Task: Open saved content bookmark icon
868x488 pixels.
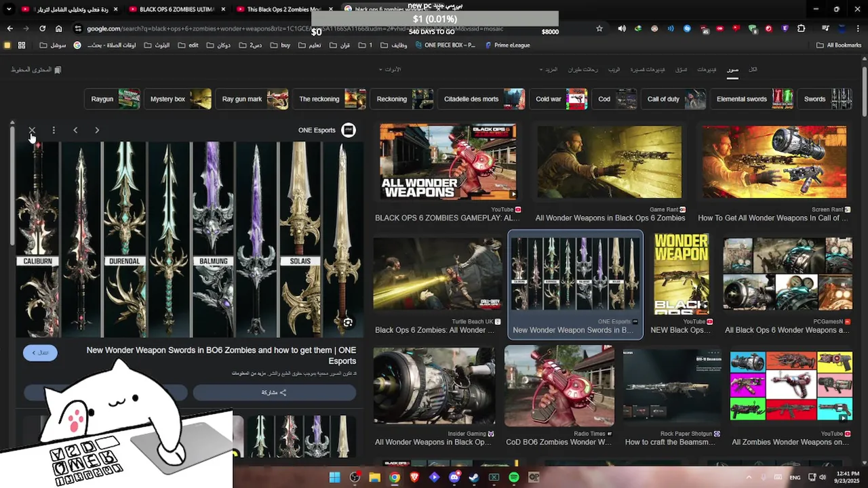Action: pyautogui.click(x=58, y=70)
